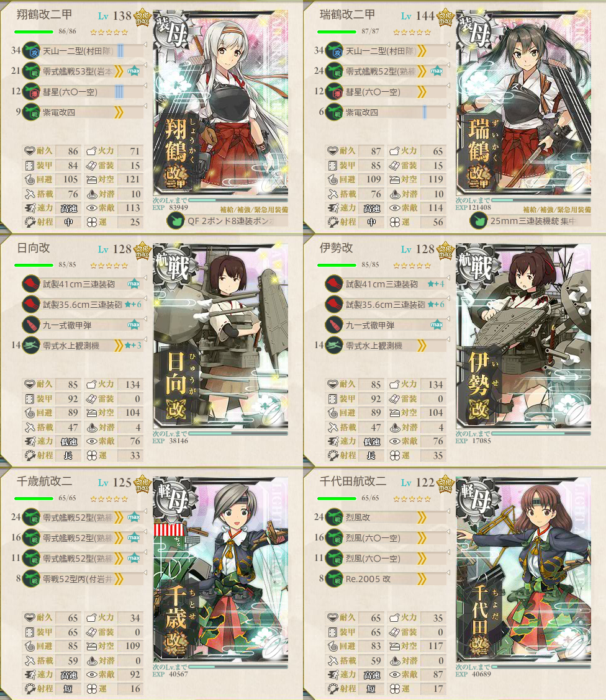Image resolution: width=606 pixels, height=700 pixels.
Task: Click the 千歳航改二 light carrier portrait card
Action: point(220,570)
